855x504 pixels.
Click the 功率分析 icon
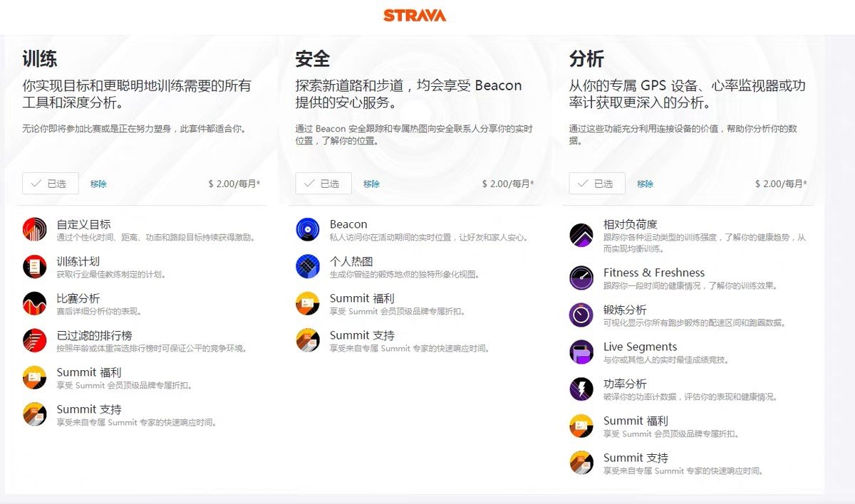pos(581,389)
